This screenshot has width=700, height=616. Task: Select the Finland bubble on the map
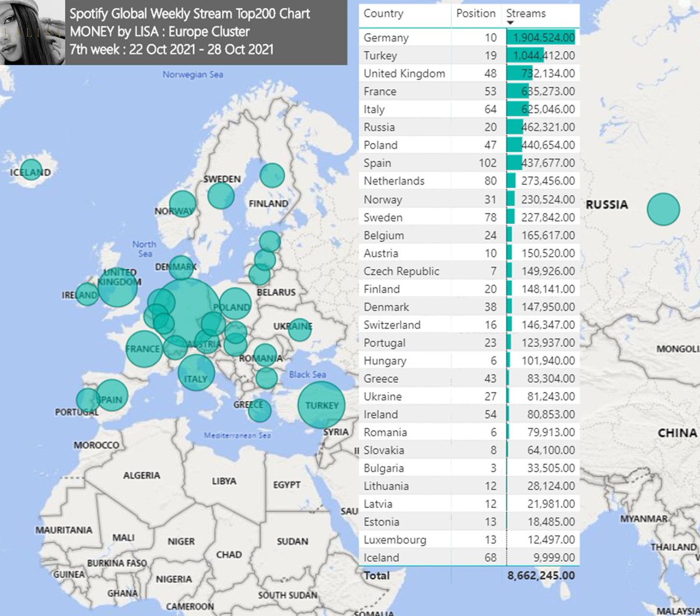point(272,175)
